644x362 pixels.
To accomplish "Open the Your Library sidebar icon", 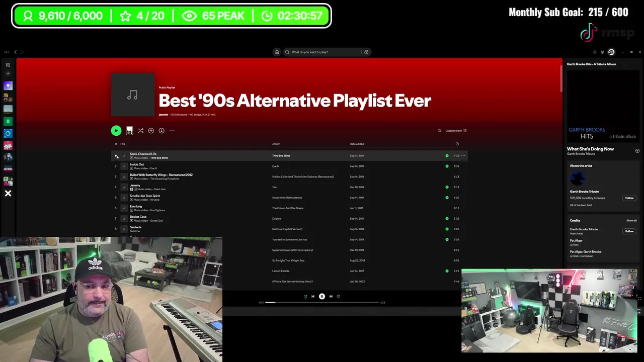I will pos(8,64).
